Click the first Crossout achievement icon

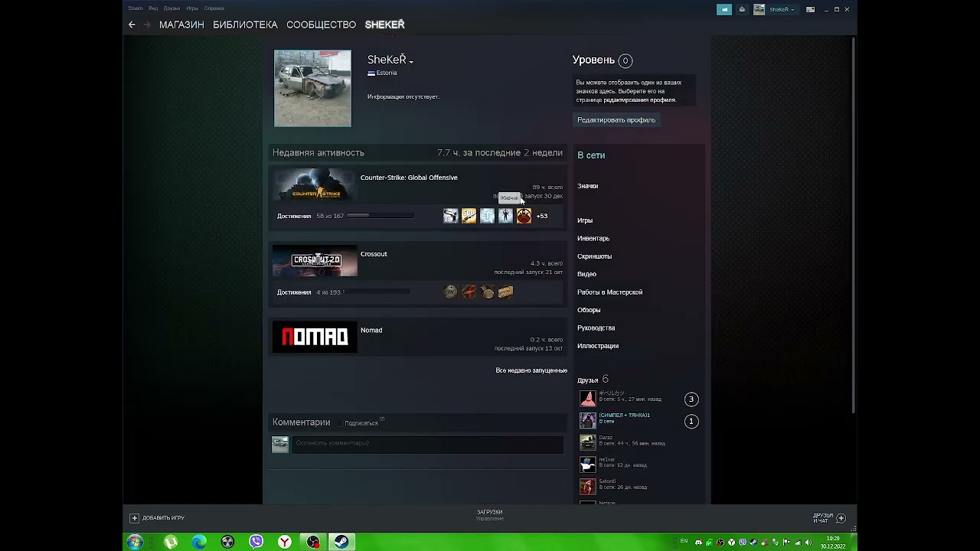point(450,292)
